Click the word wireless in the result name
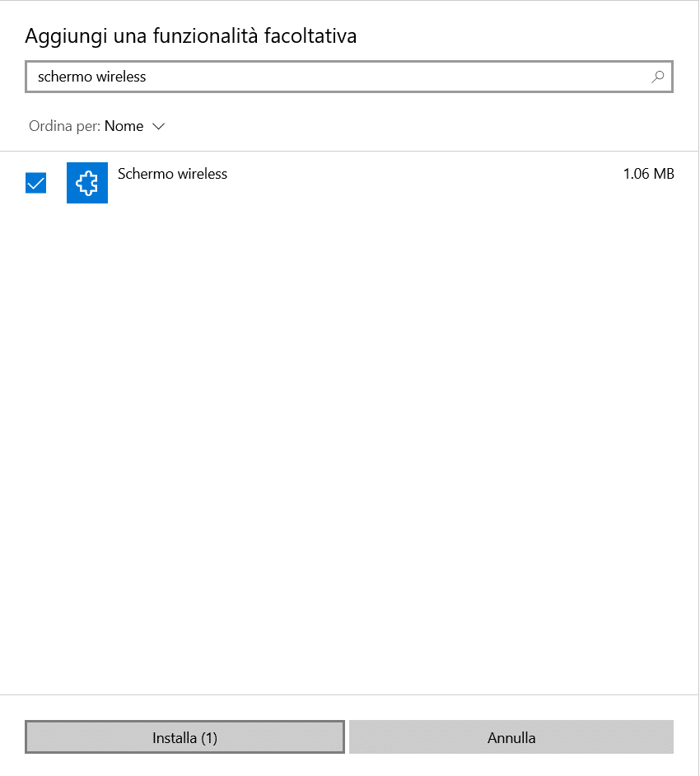The image size is (700, 776). [x=200, y=174]
